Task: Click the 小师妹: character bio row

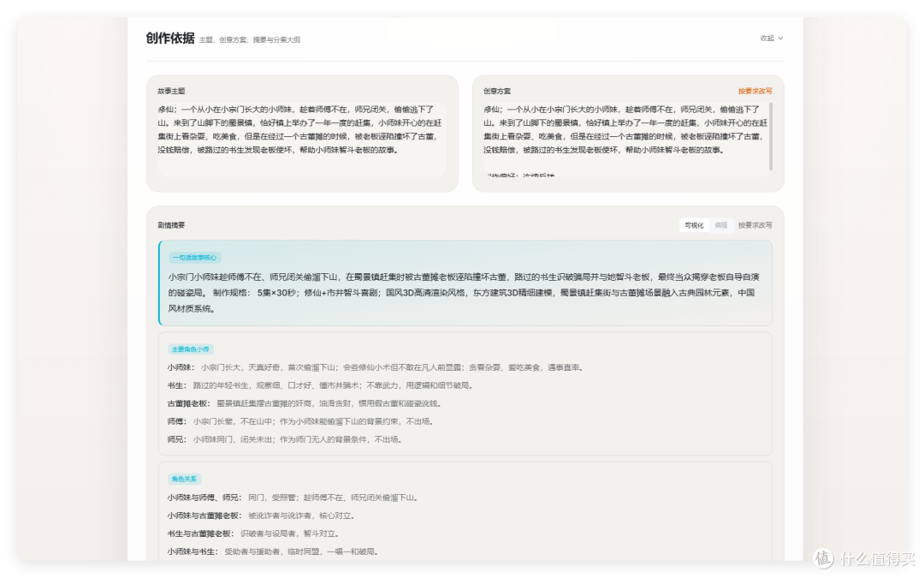Action: (x=376, y=367)
